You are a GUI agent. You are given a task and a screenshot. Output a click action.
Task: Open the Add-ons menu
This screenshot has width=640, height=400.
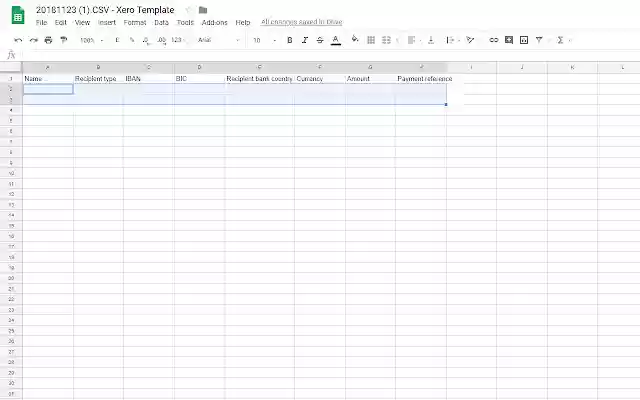(x=214, y=22)
